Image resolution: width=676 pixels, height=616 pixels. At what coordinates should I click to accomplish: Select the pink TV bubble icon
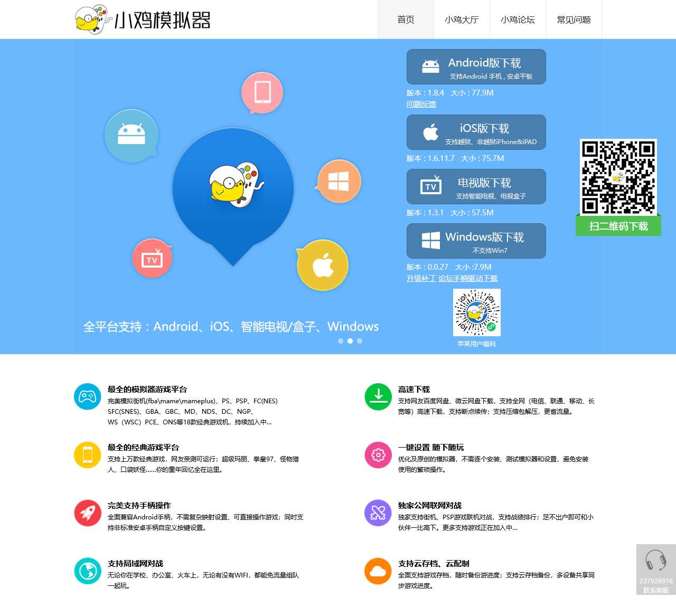pyautogui.click(x=152, y=258)
